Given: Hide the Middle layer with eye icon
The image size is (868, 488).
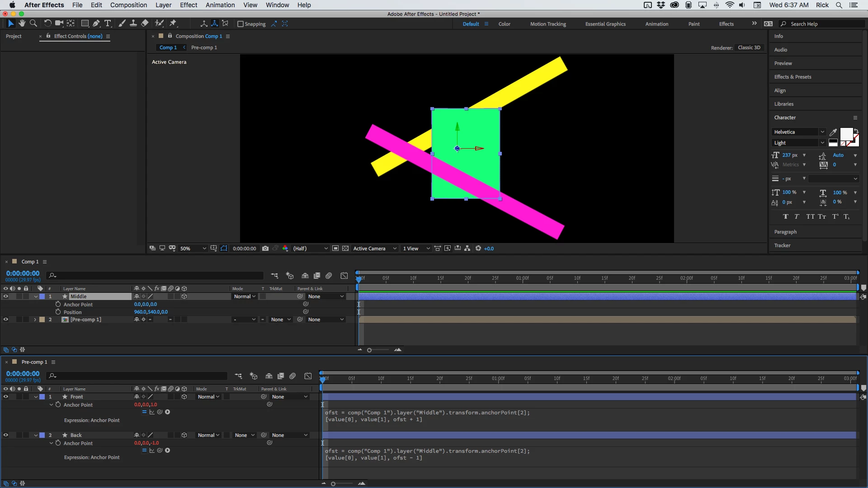Looking at the screenshot, I should point(6,296).
